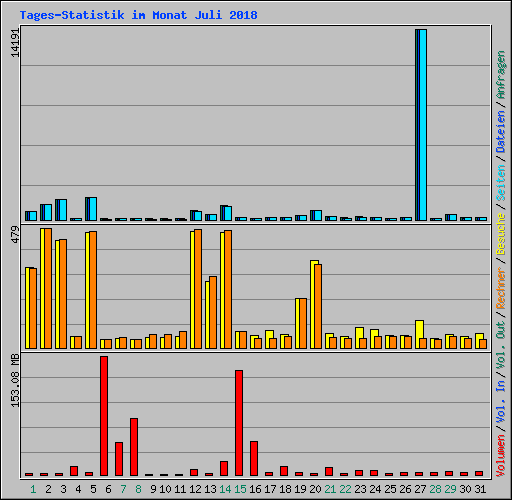512x500 pixels.
Task: Click the 'Anfragen' legend label
Action: tap(501, 74)
